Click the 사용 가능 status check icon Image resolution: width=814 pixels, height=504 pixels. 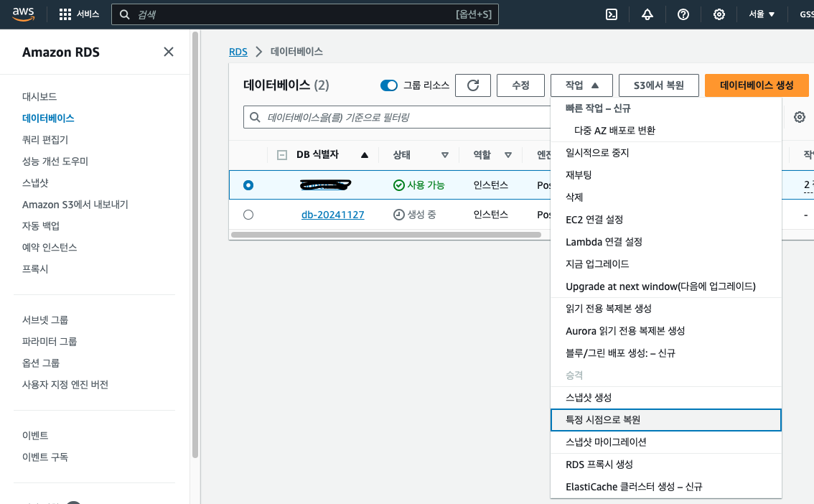tap(398, 185)
